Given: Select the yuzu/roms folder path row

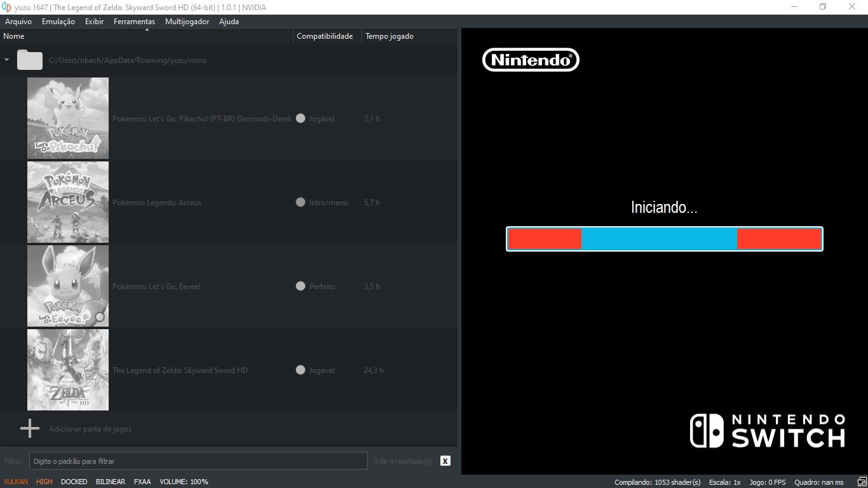Looking at the screenshot, I should pos(229,60).
